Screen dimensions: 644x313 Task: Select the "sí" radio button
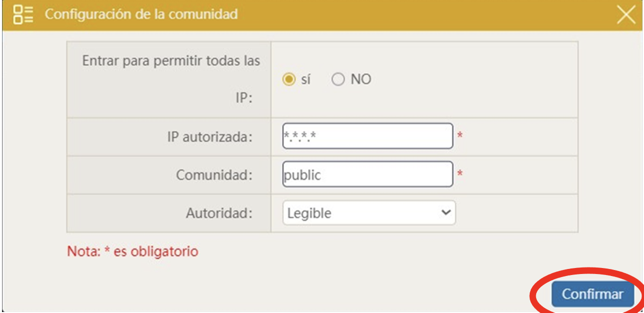(289, 79)
